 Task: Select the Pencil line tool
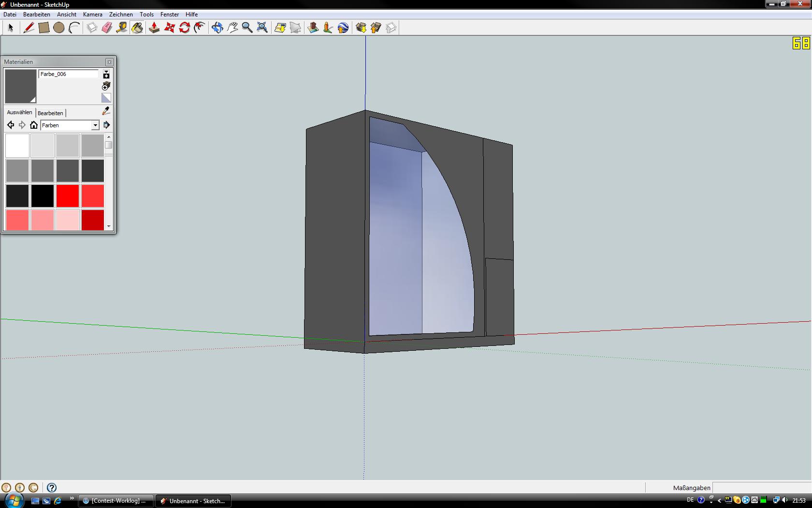(29, 28)
